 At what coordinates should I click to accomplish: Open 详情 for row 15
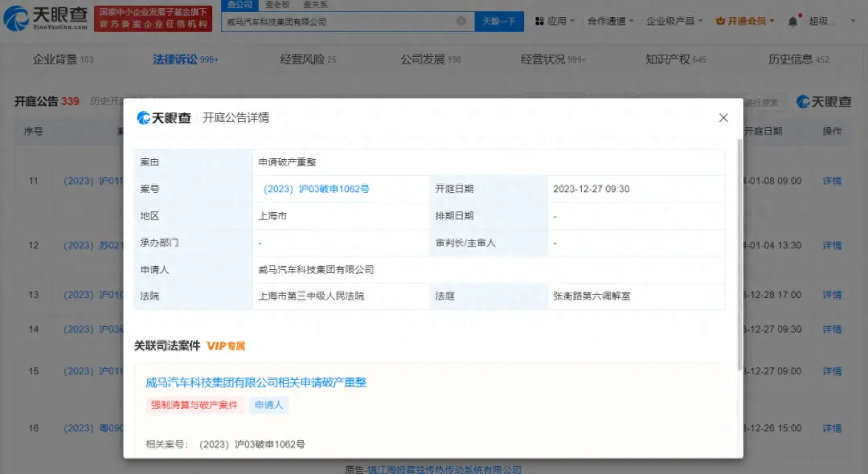click(x=832, y=371)
